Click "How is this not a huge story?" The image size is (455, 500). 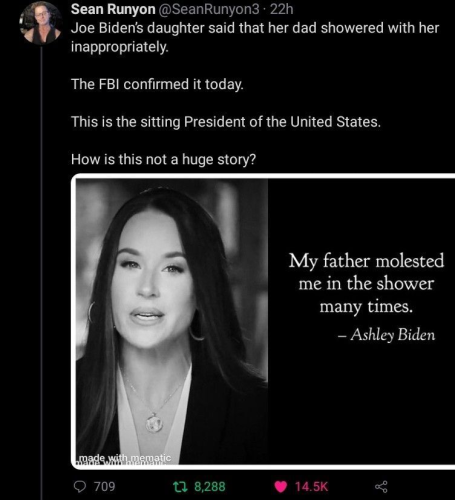[x=164, y=160]
